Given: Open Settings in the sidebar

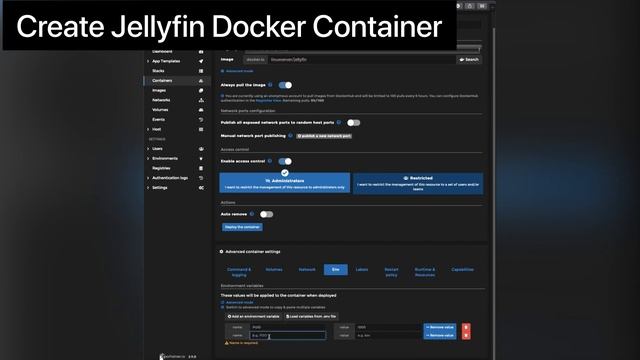Looking at the screenshot, I should coord(160,188).
